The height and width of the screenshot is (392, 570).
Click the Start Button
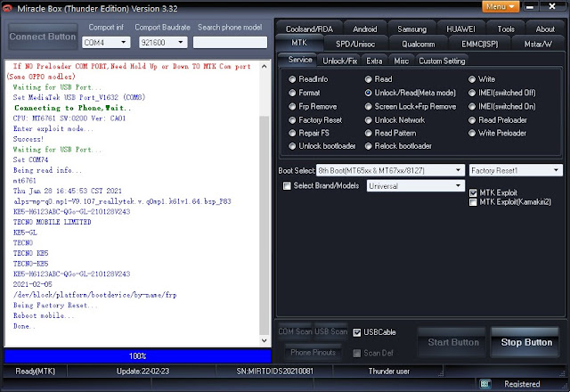pos(453,342)
